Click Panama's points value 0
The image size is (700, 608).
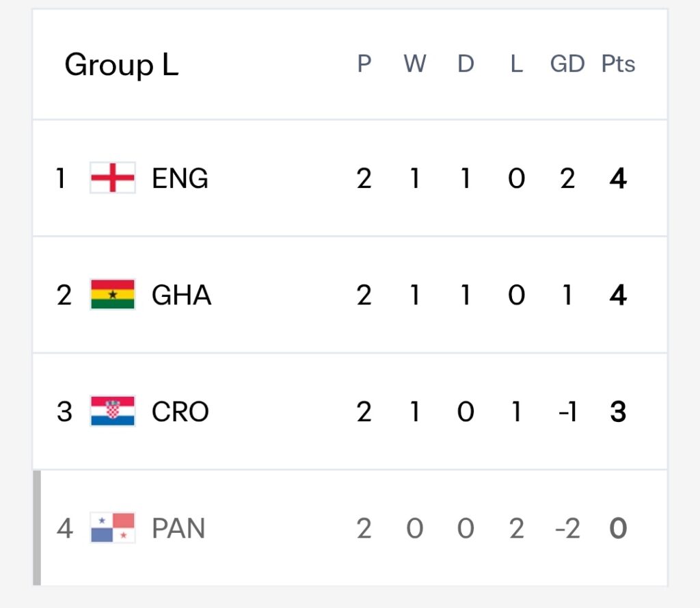(618, 528)
